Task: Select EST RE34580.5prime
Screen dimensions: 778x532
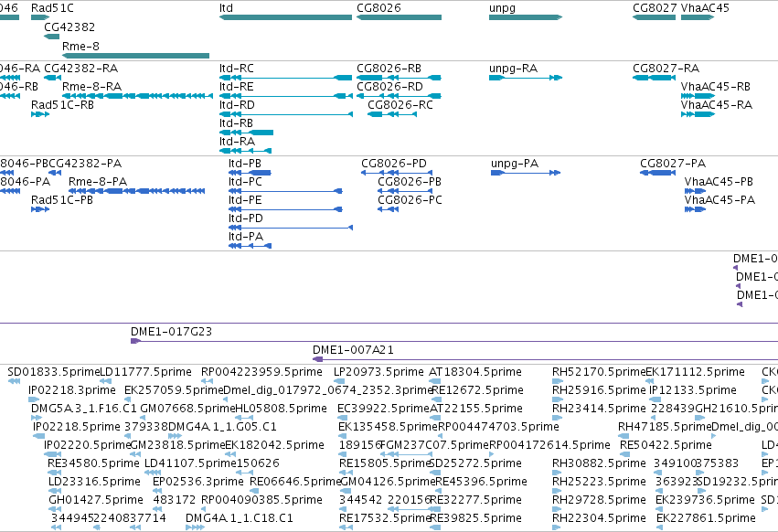Action: click(x=54, y=473)
